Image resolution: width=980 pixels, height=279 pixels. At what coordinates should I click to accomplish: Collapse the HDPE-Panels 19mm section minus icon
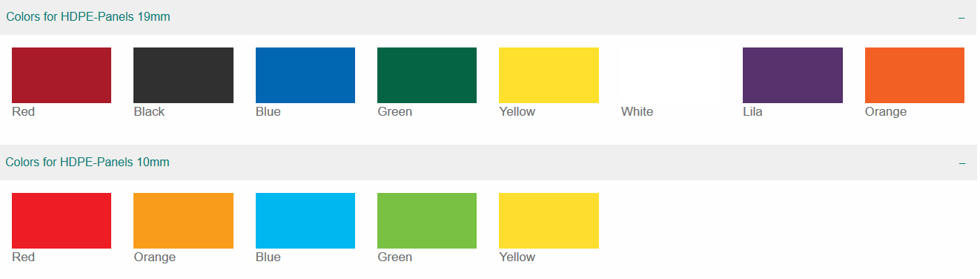(961, 17)
